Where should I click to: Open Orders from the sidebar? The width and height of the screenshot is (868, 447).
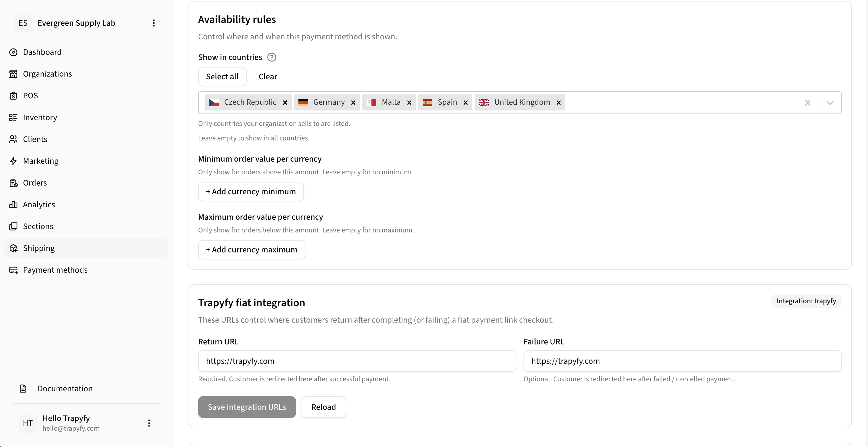click(x=86, y=183)
